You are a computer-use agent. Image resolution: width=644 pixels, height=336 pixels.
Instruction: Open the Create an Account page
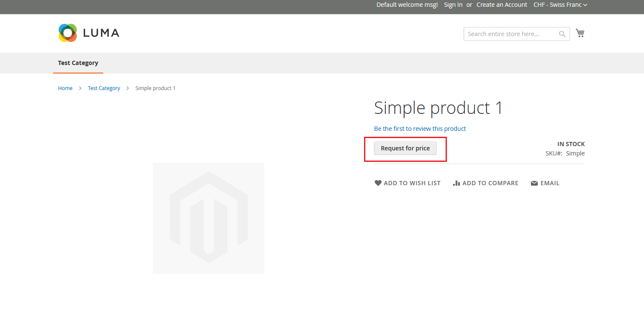501,5
